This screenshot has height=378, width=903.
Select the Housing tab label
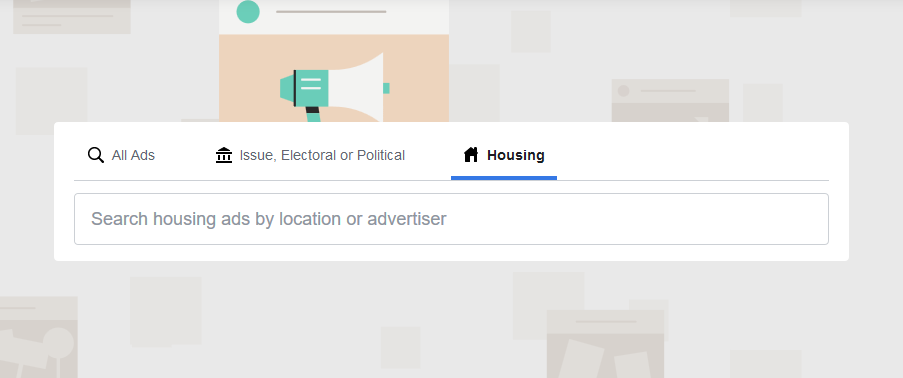click(515, 155)
